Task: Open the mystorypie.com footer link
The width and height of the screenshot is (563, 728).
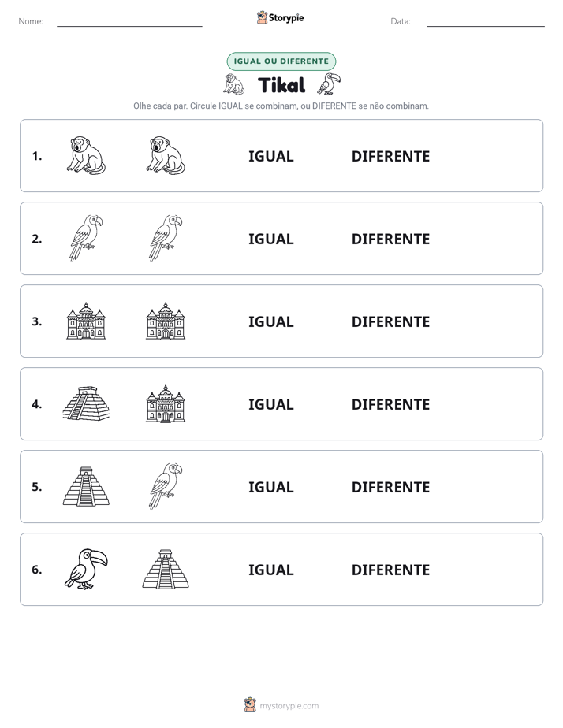Action: pos(281,705)
